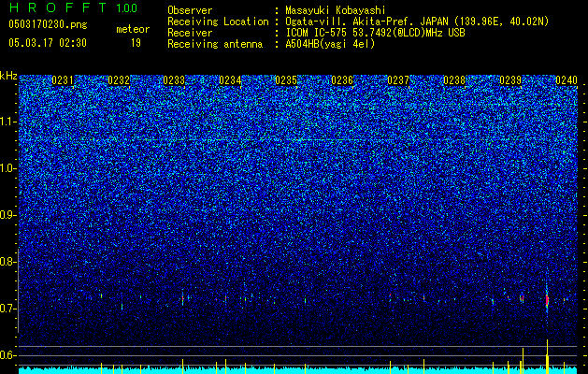The height and width of the screenshot is (374, 588).
Task: Click the Observer field label
Action: [x=190, y=10]
